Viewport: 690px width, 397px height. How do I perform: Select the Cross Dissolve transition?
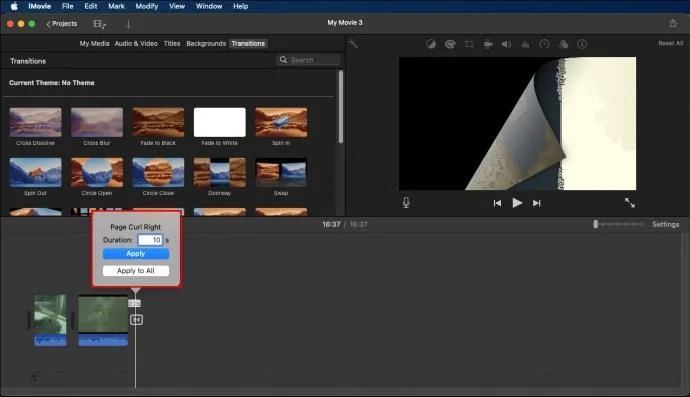(36, 122)
